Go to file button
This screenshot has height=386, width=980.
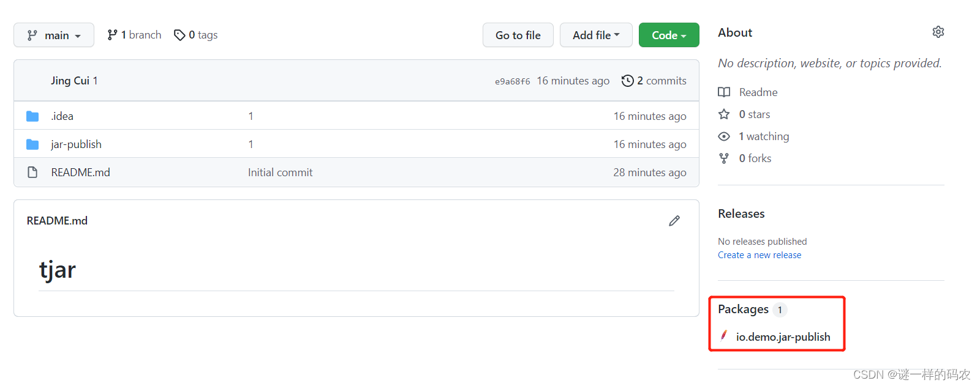(518, 35)
